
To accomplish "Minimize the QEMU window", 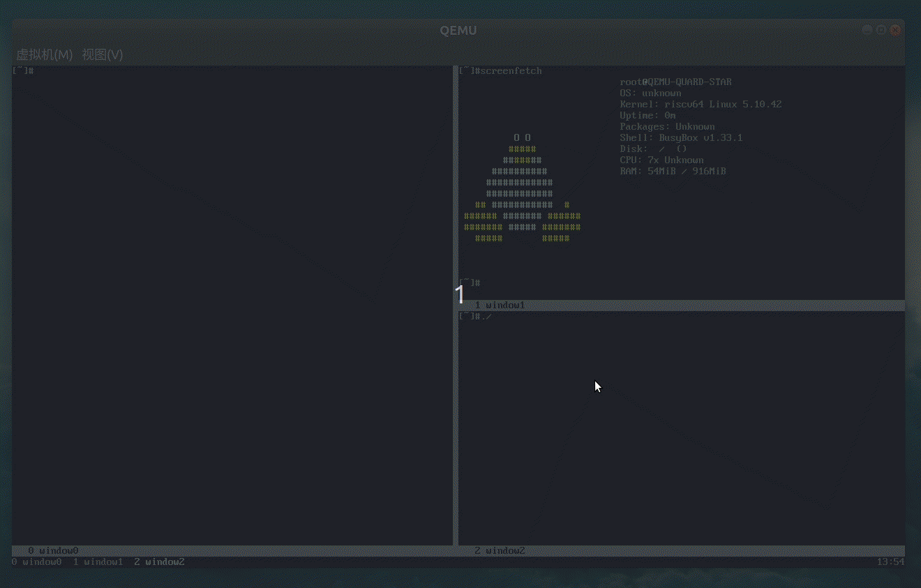I will (867, 30).
